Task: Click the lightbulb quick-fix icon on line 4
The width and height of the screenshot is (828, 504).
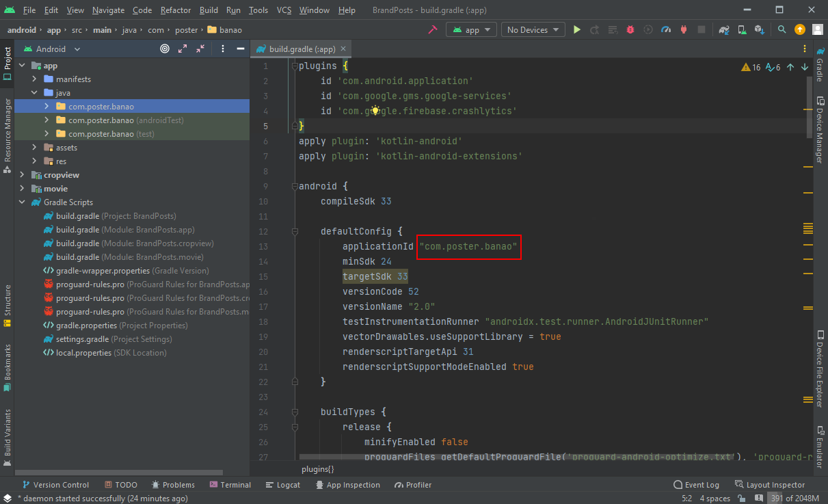Action: coord(375,110)
